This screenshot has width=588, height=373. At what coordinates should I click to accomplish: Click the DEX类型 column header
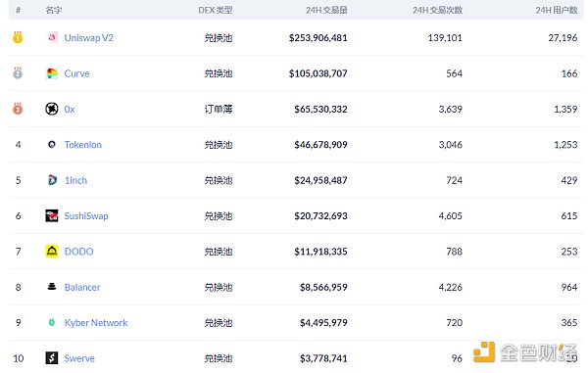(216, 10)
